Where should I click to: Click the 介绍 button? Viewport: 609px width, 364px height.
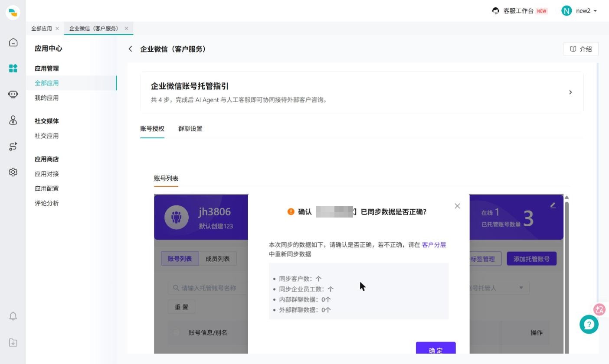pyautogui.click(x=581, y=49)
